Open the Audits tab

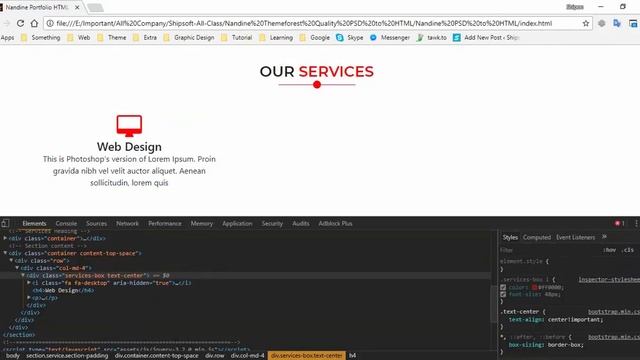point(301,223)
